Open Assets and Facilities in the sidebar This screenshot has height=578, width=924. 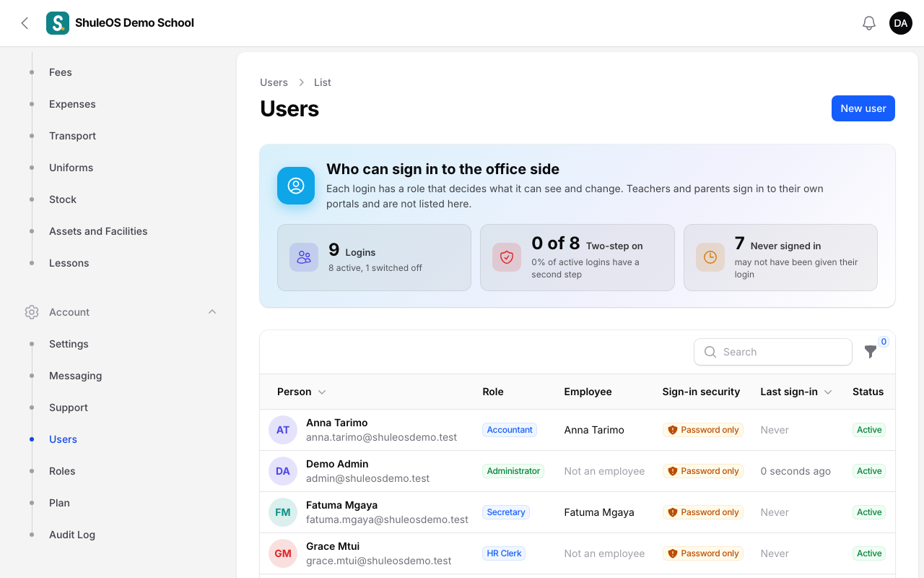[x=98, y=231]
